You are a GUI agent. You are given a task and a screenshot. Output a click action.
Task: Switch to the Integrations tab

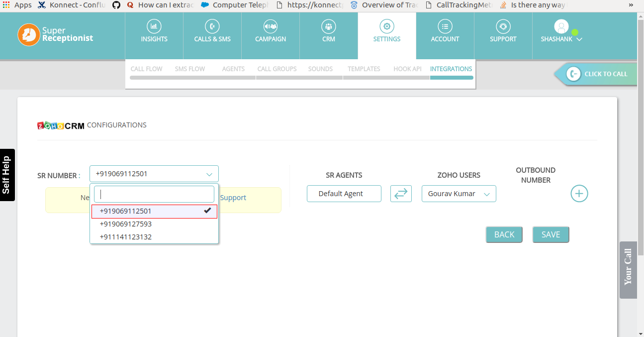coord(451,69)
